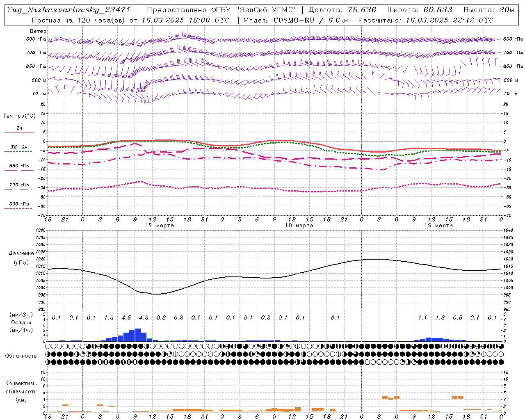Click the Конвективн. convective cloud label

[x=21, y=383]
